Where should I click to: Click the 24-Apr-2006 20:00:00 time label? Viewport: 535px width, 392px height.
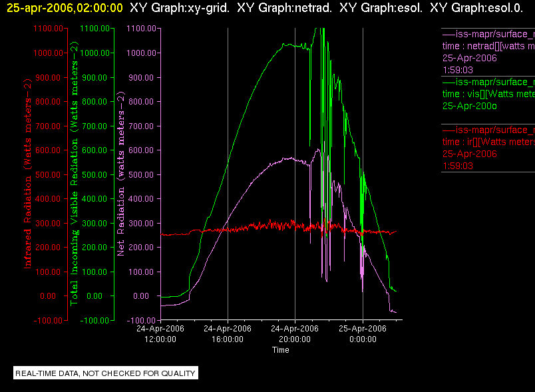click(x=295, y=333)
